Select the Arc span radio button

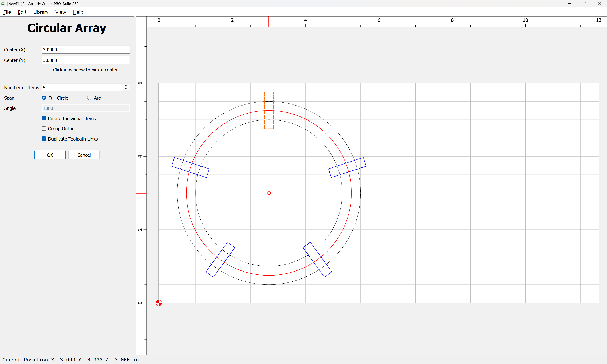pos(89,98)
